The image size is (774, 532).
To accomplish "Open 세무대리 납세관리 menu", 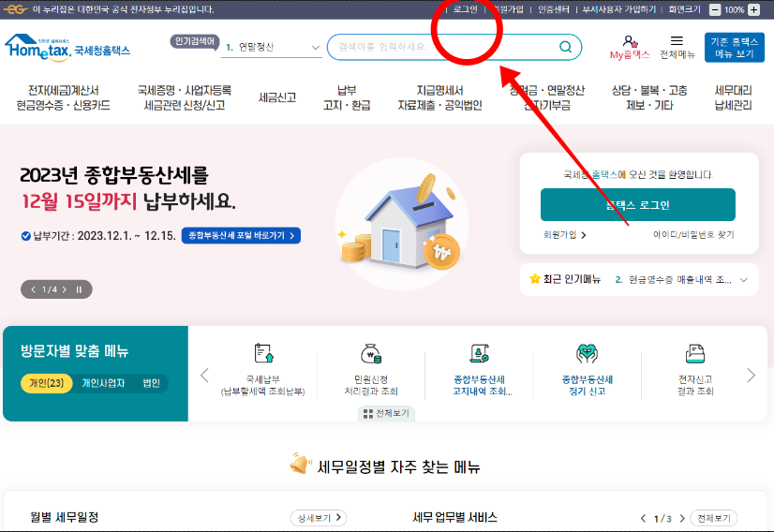I will [733, 97].
